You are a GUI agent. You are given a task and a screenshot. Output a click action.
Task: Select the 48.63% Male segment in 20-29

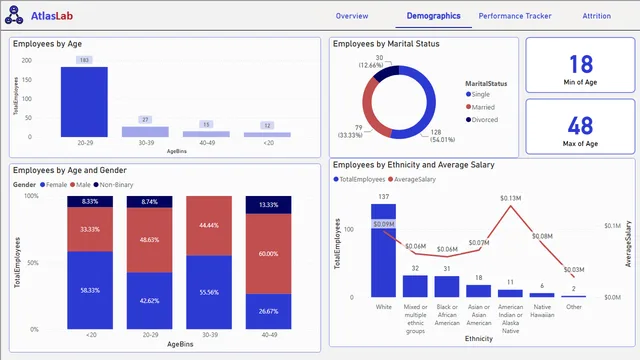point(149,240)
